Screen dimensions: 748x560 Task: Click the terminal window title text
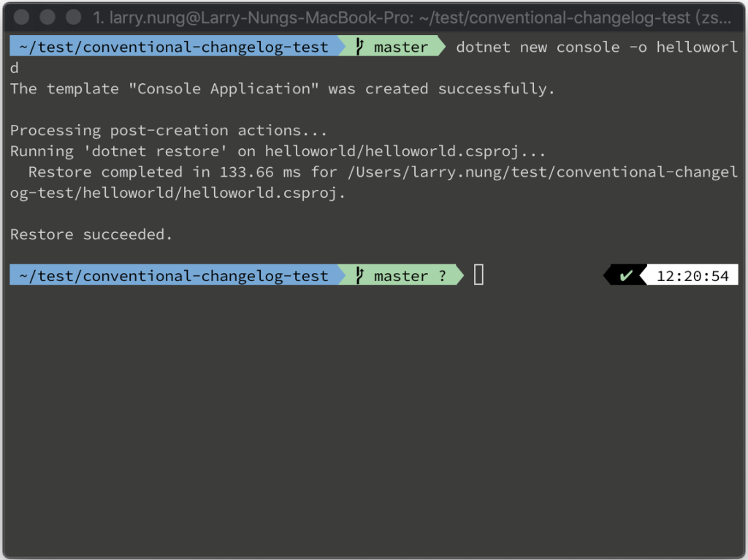(x=412, y=18)
